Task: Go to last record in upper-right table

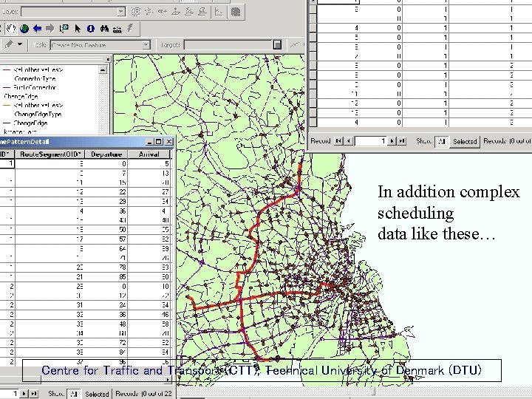Action: pos(402,141)
